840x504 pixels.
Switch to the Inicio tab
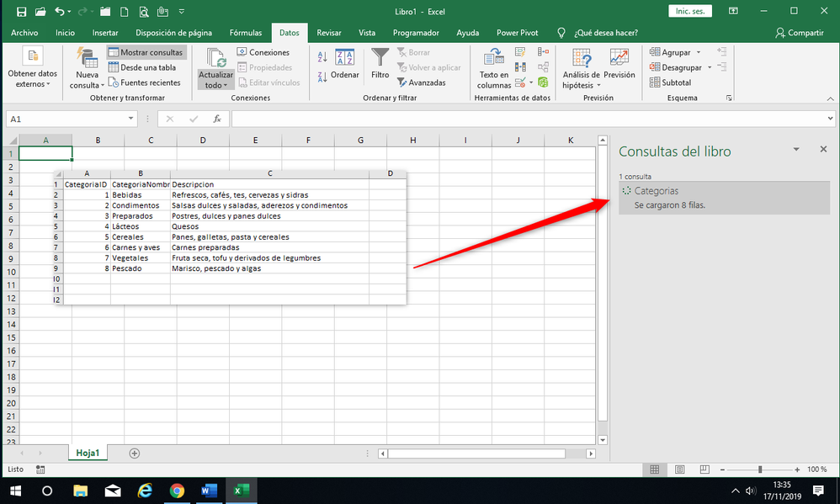point(65,33)
